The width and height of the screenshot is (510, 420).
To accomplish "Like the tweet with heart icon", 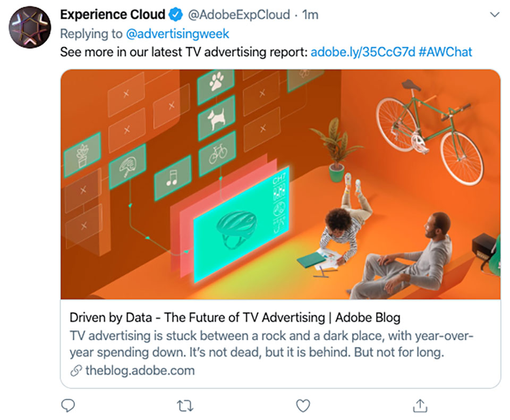I will 303,406.
